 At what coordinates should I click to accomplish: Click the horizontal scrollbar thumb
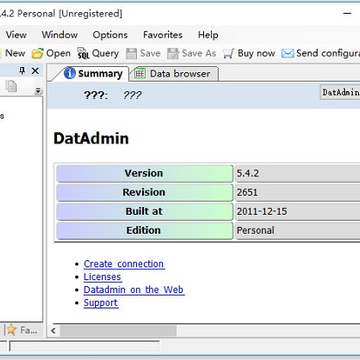coord(118,331)
